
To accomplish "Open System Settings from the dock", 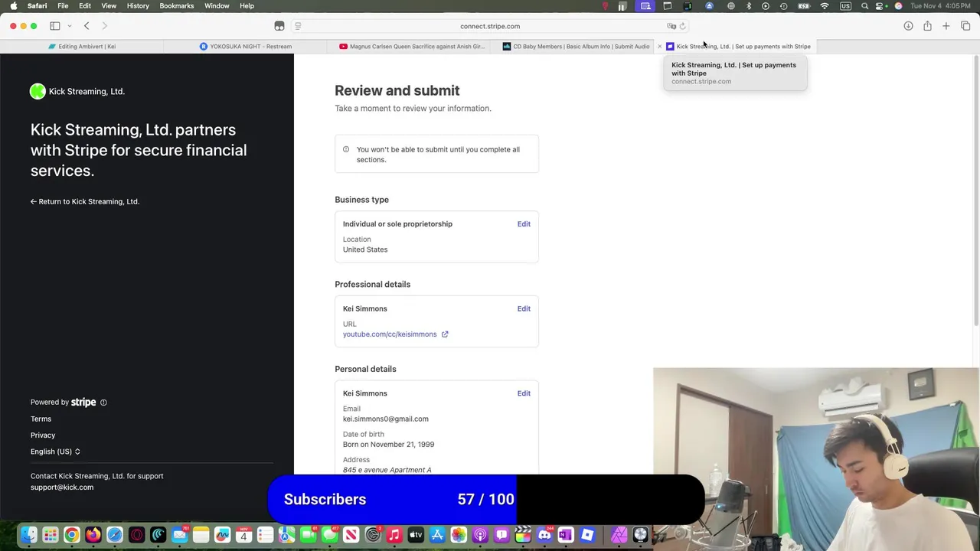I will click(373, 535).
